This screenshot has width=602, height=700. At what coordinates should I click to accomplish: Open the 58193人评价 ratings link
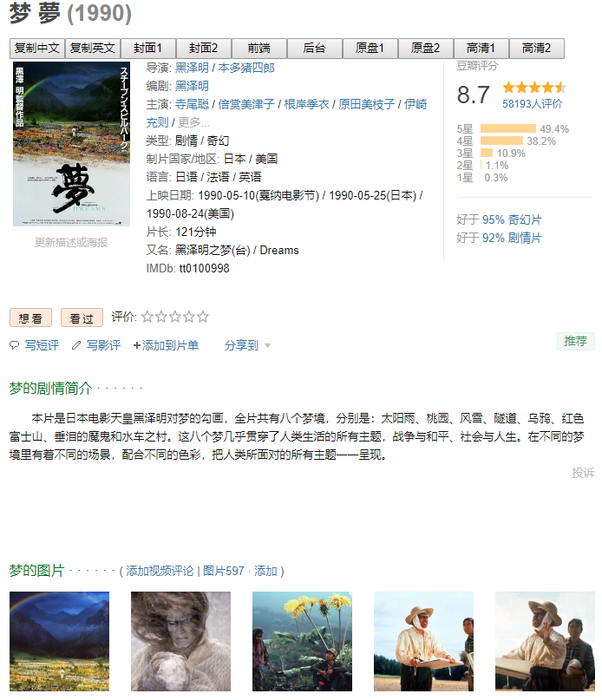pos(532,104)
